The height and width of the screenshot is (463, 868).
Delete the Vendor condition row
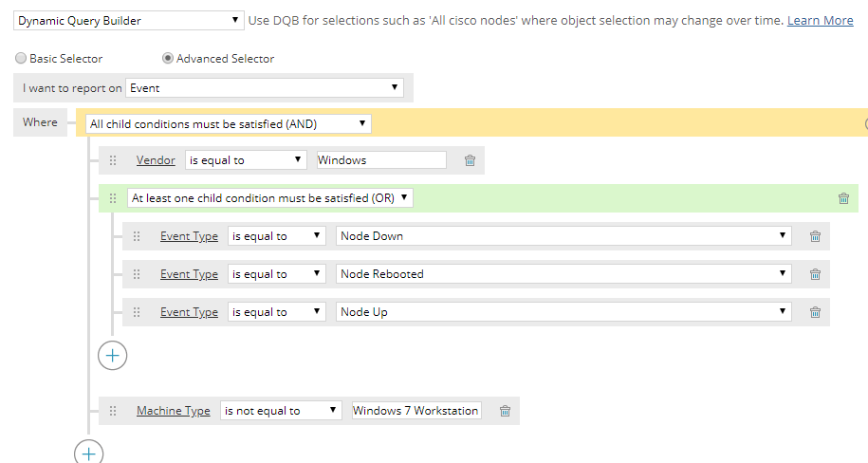[470, 160]
